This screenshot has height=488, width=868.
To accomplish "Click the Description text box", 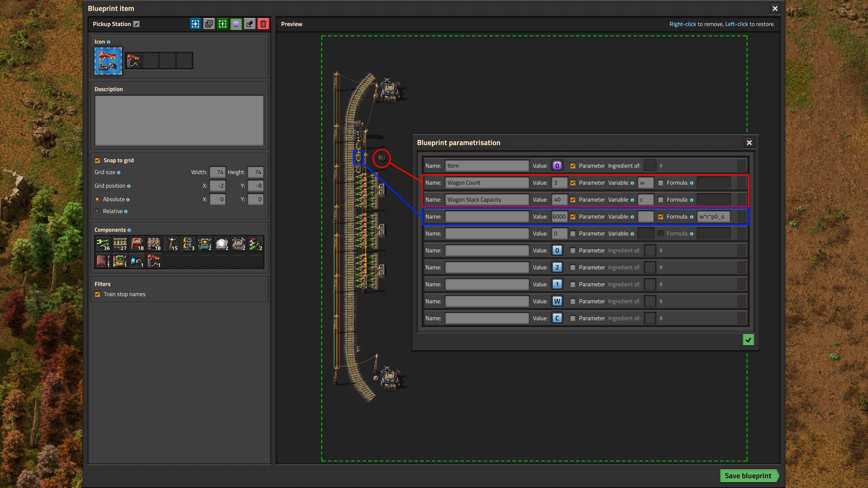I will (179, 120).
